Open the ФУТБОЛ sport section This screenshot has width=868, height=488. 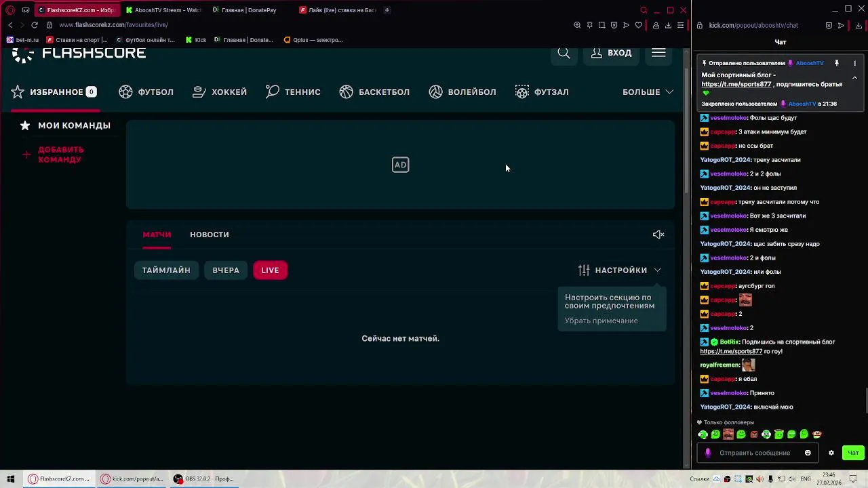[146, 92]
